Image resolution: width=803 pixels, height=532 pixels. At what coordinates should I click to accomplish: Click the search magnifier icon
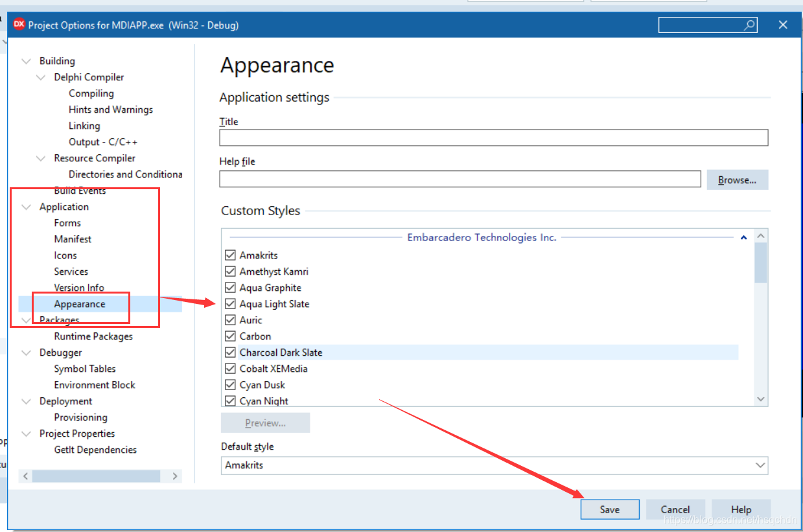tap(749, 24)
